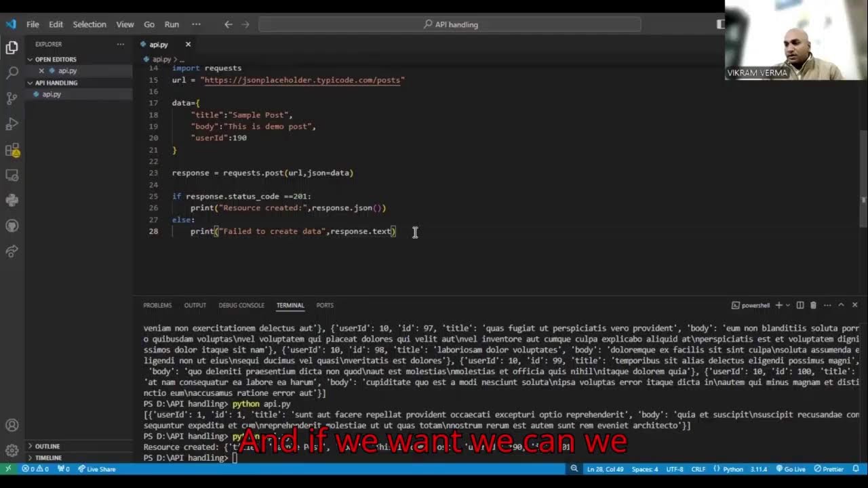Image resolution: width=868 pixels, height=488 pixels.
Task: Open the zoom magnifier in status bar
Action: coord(574,469)
